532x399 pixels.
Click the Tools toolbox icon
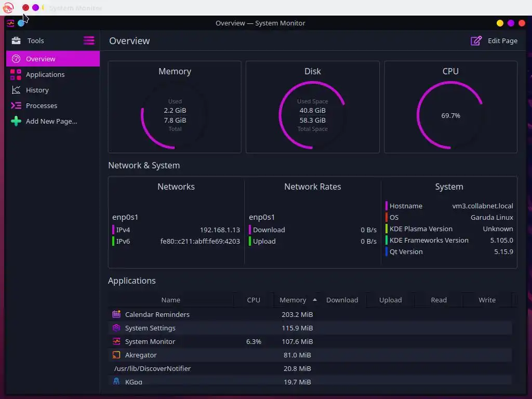[16, 41]
